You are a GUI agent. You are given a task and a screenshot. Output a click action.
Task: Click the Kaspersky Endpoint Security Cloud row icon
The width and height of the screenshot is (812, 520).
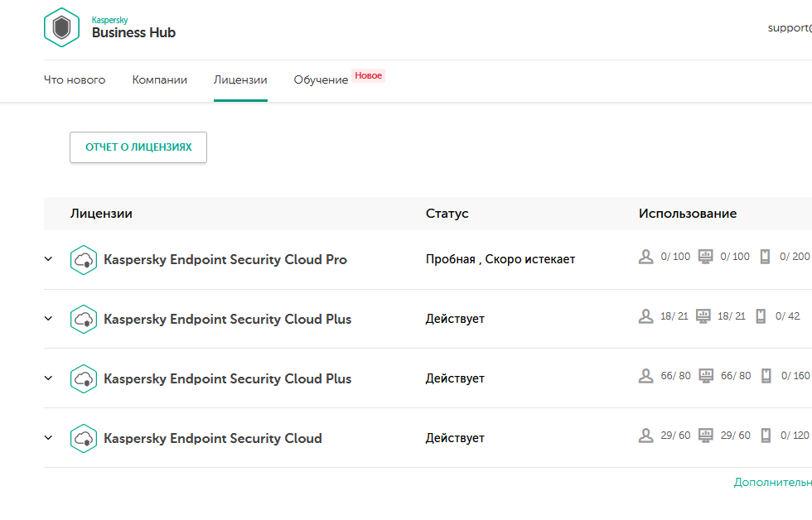[84, 439]
